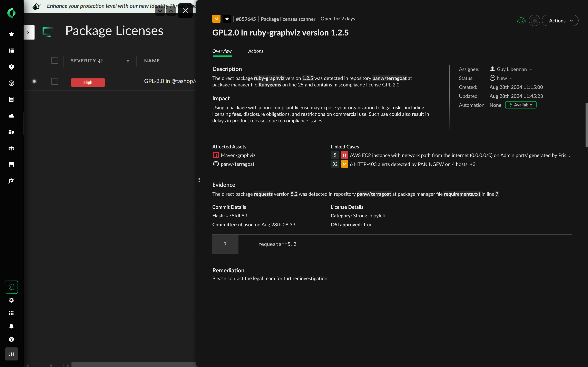Switch to the Actions tab in the issue panel
This screenshot has height=367, width=588.
[256, 51]
